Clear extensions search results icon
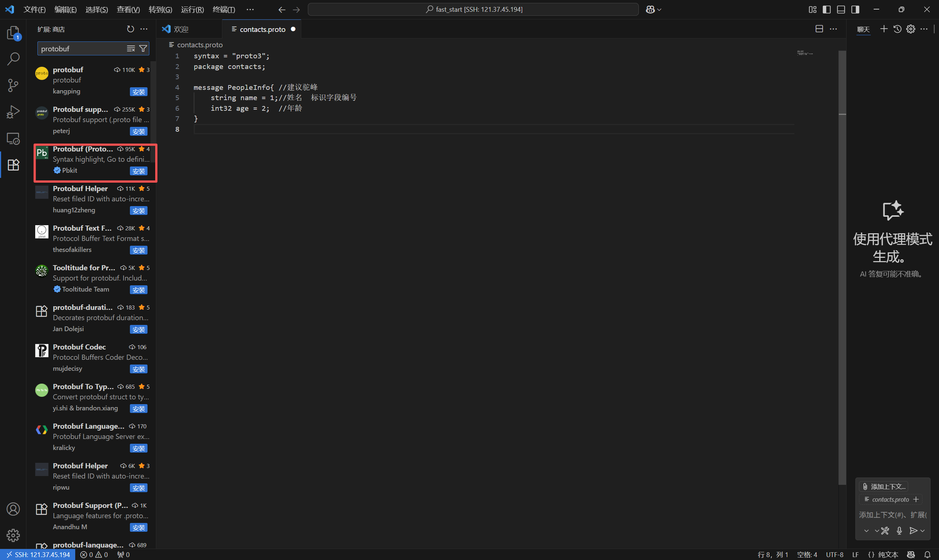This screenshot has height=560, width=939. 131,49
